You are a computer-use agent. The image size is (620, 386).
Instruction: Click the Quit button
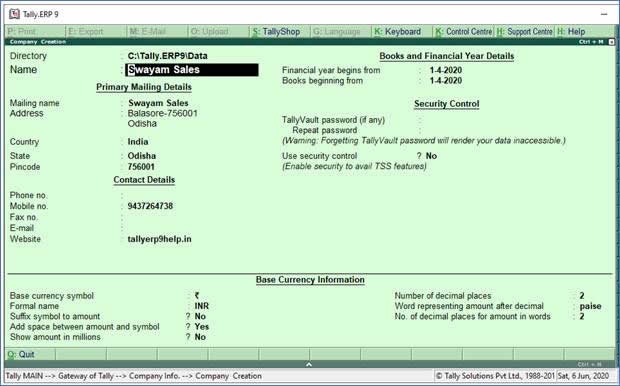30,354
